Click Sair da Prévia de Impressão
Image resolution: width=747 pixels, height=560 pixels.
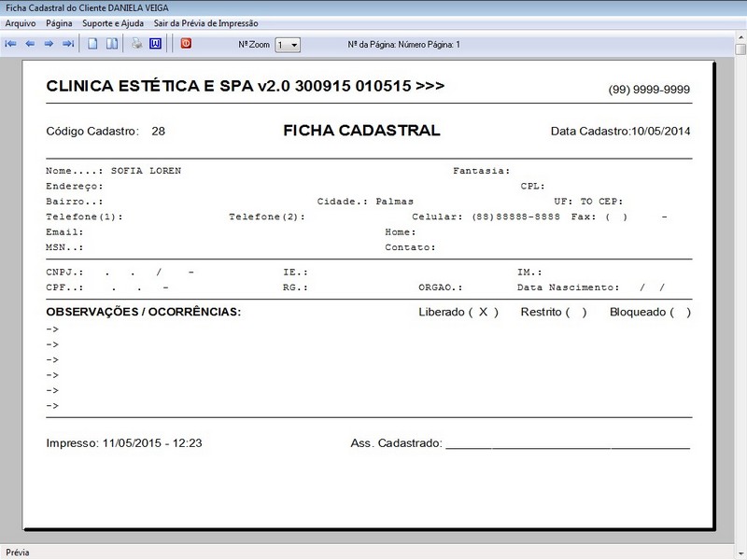(x=205, y=23)
